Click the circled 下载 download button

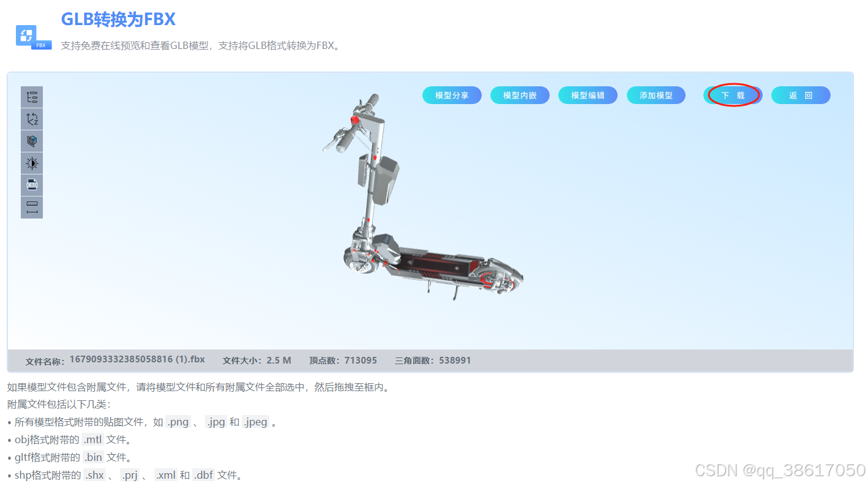pos(733,95)
